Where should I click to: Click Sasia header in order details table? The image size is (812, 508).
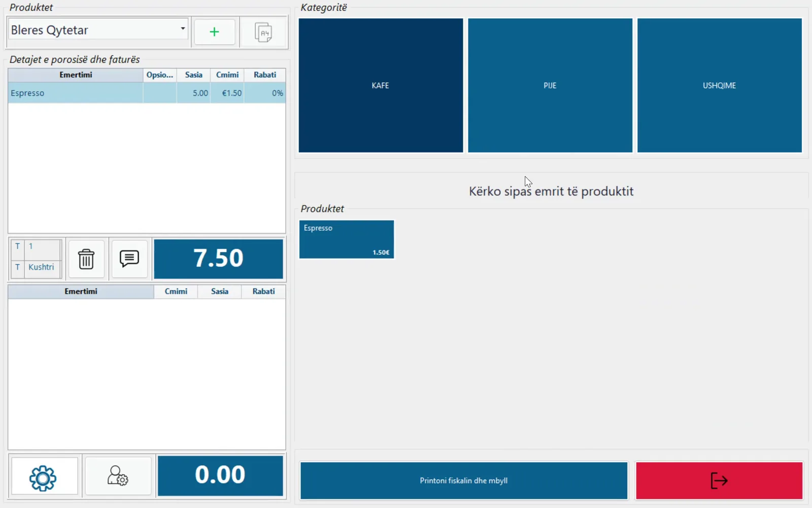click(x=193, y=75)
